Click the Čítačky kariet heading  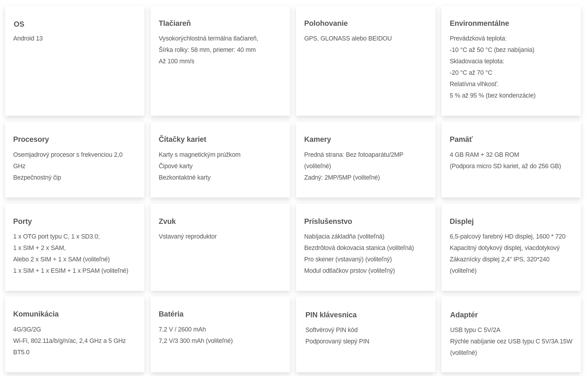[x=182, y=139]
